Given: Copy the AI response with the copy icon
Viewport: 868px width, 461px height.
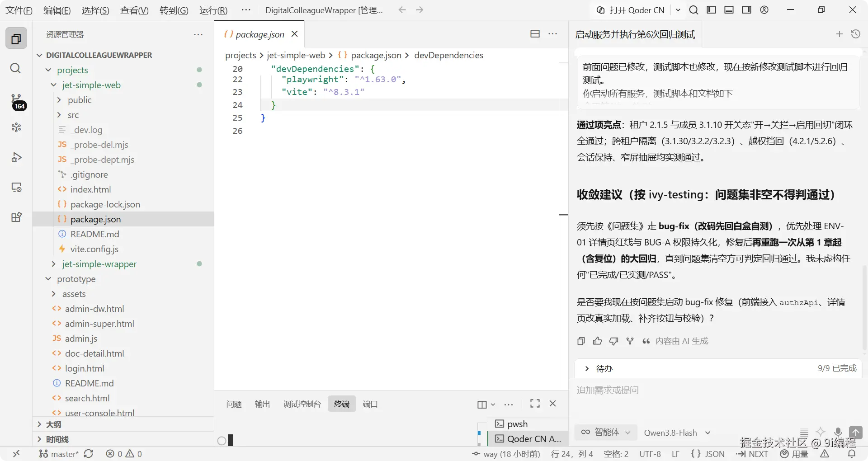Looking at the screenshot, I should [x=581, y=341].
